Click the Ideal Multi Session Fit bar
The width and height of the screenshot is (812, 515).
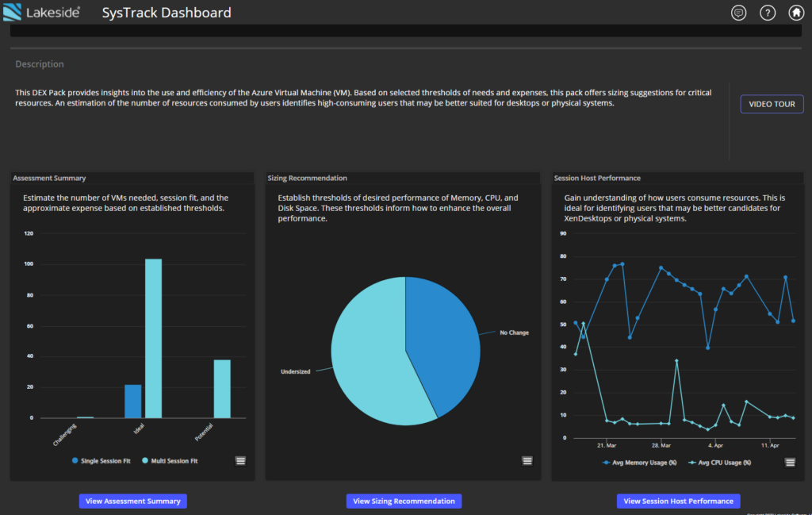coord(153,338)
